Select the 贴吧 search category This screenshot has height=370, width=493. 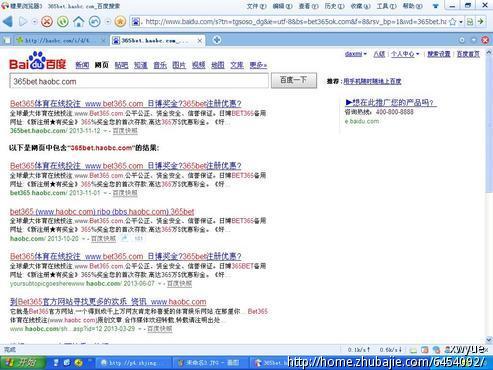pyautogui.click(x=121, y=65)
